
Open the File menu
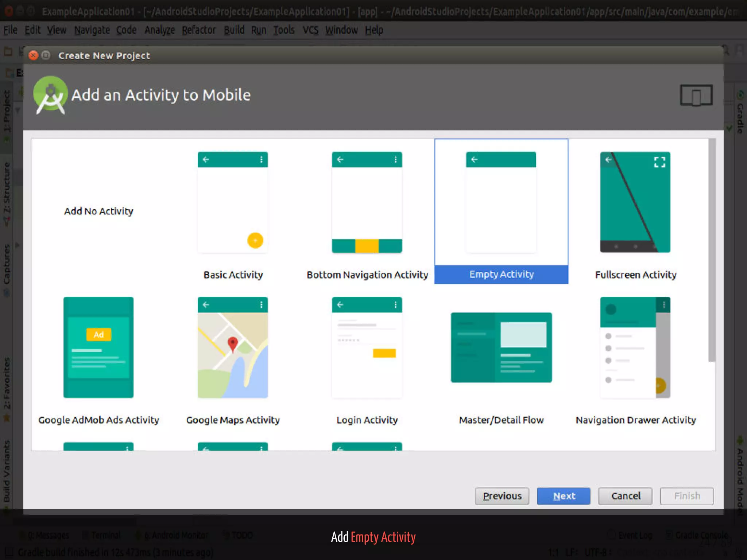coord(10,30)
